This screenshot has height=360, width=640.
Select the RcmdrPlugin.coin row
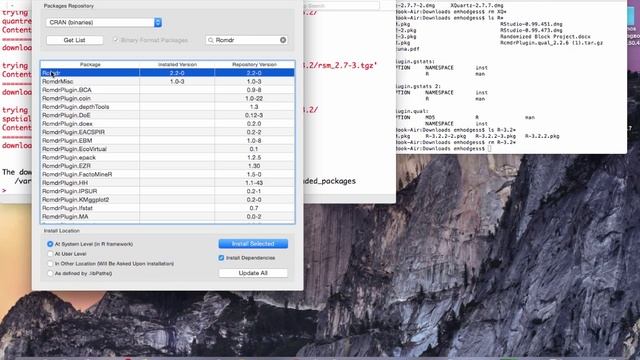tap(167, 98)
